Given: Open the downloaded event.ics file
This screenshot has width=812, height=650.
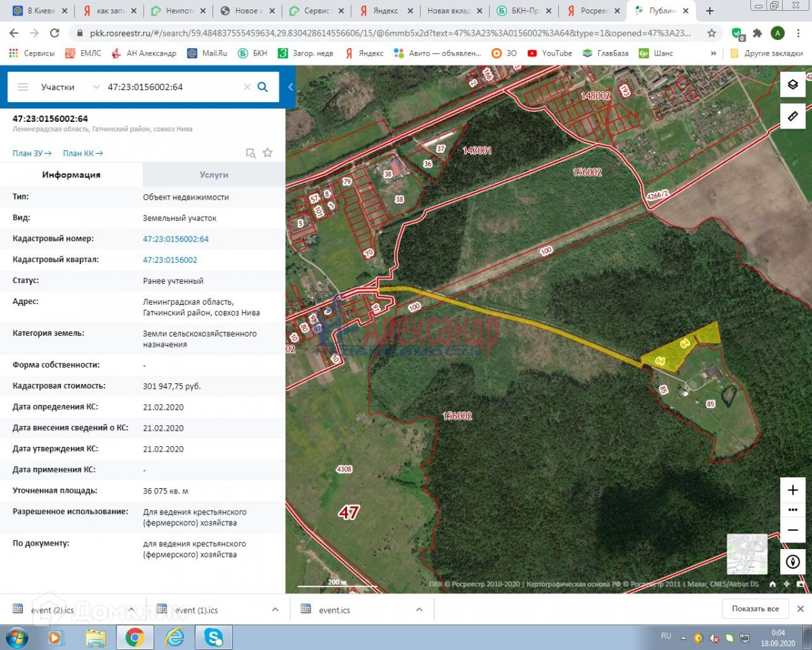Looking at the screenshot, I should coord(334,609).
